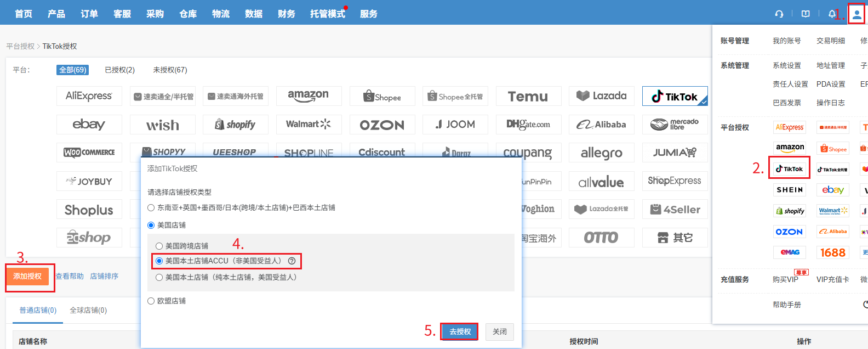This screenshot has height=349, width=868.
Task: Select the Walmart platform logo in the grid
Action: tap(309, 125)
